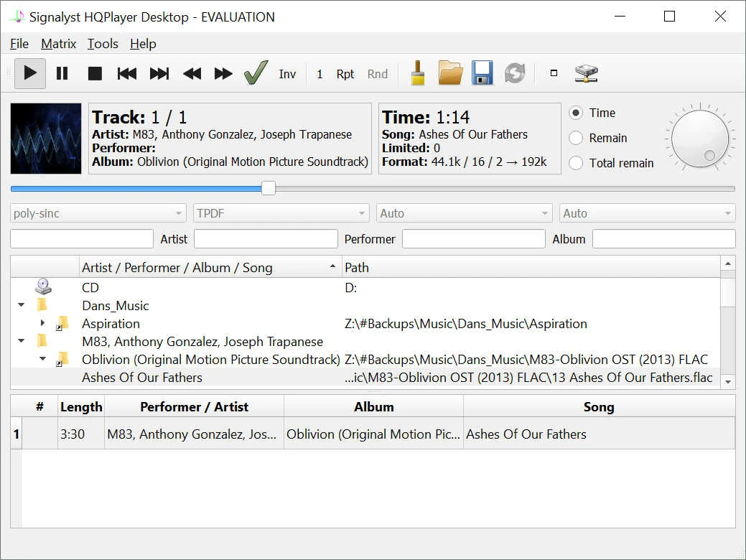This screenshot has width=746, height=560.
Task: Pause playback with the pause icon
Action: point(62,73)
